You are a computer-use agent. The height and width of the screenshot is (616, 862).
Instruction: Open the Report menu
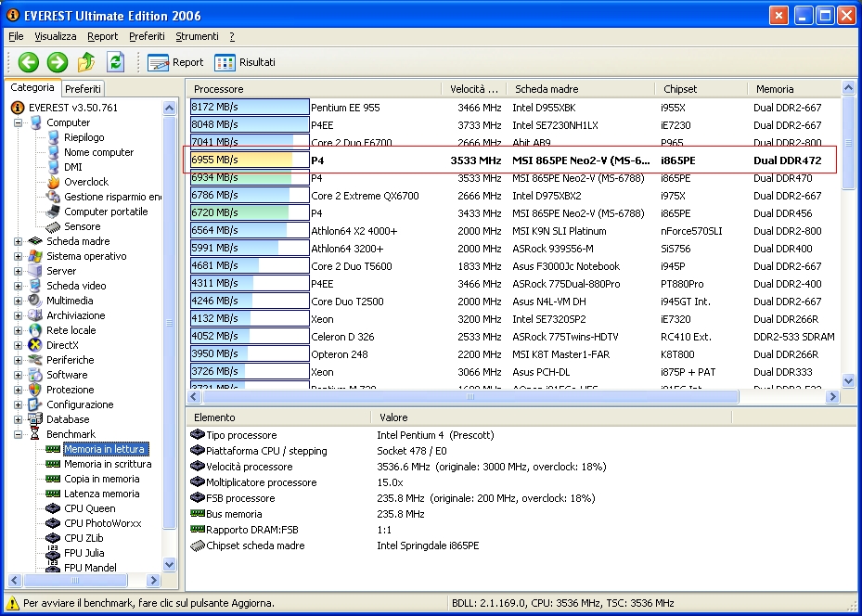tap(103, 36)
